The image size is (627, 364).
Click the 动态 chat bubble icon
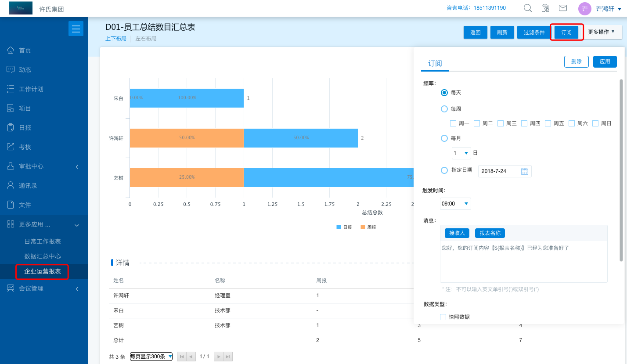click(x=11, y=69)
